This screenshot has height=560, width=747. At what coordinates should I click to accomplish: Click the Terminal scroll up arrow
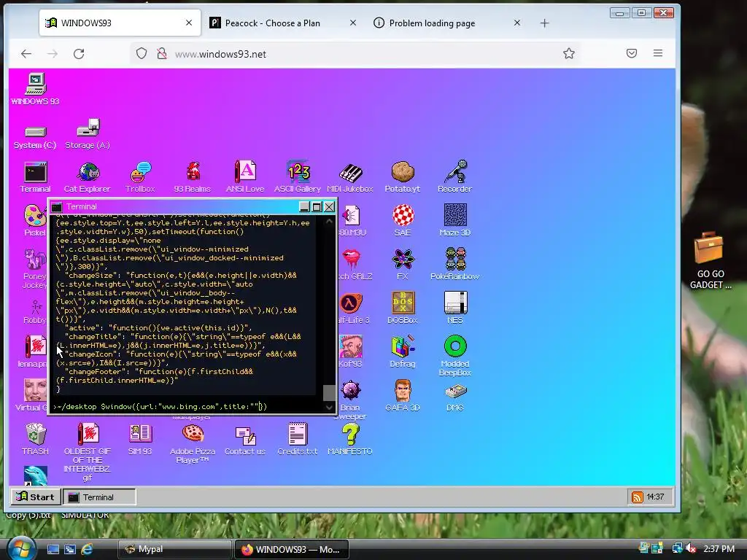329,221
